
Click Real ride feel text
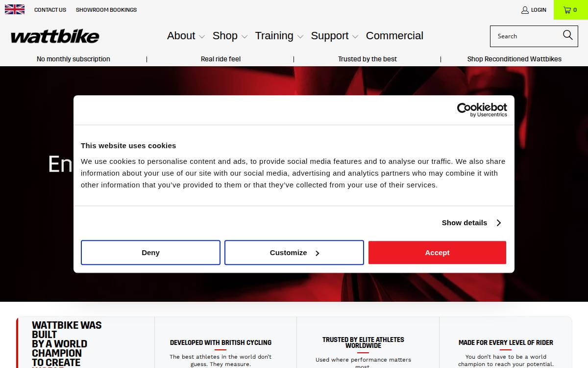pos(220,59)
